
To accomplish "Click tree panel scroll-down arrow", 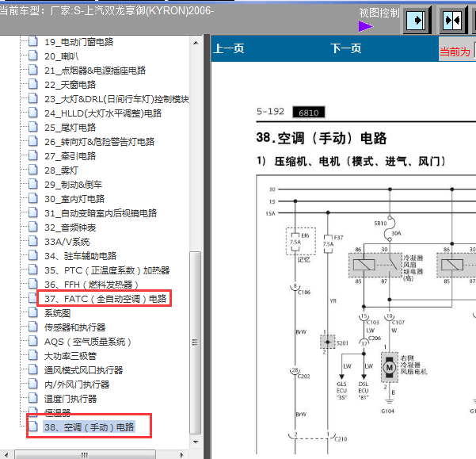I will 196,442.
